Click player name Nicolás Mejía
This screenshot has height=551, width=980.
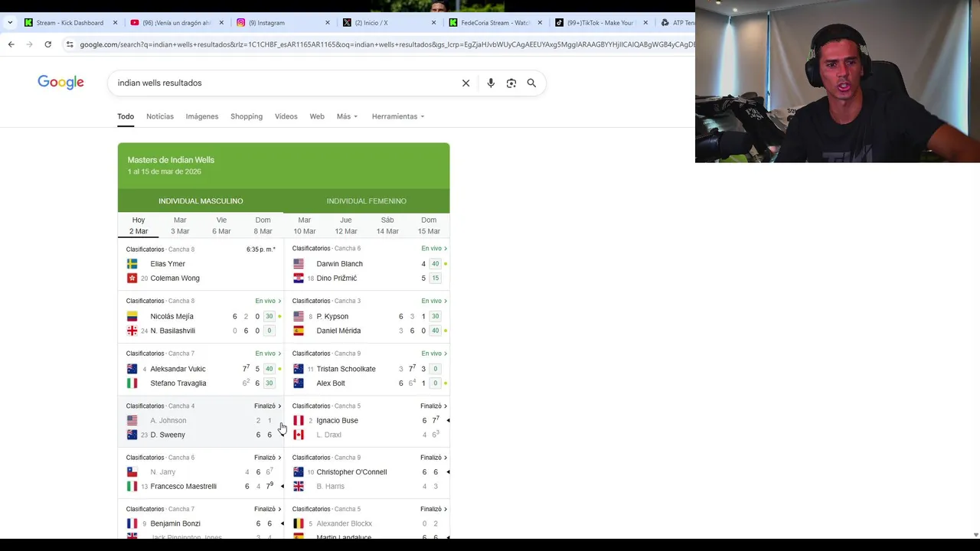[x=171, y=316]
